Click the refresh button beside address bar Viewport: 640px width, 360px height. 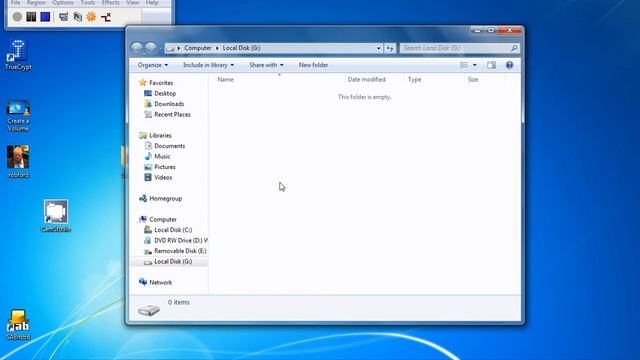click(390, 48)
